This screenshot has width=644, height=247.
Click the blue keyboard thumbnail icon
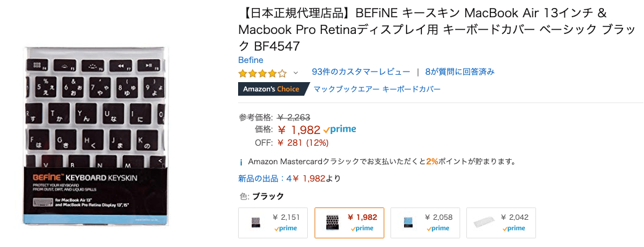[x=408, y=223]
